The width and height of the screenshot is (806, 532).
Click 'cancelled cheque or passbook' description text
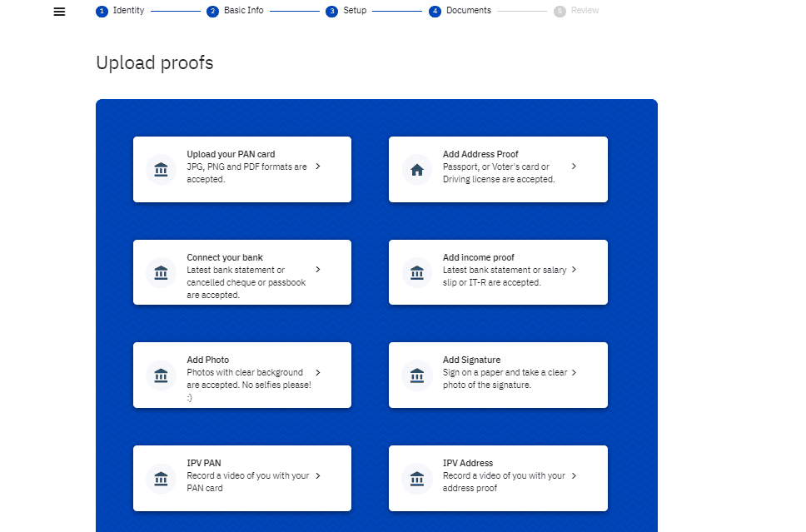246,283
